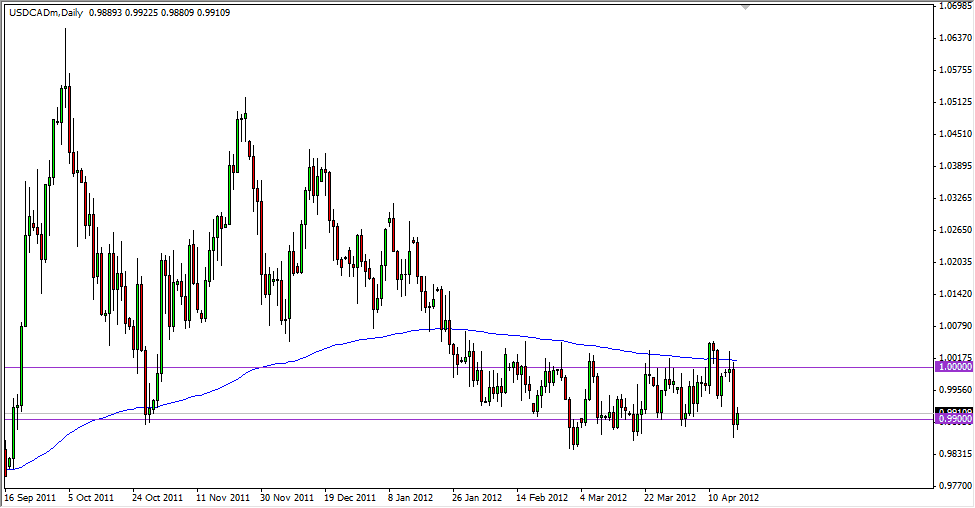Select the purple 1.0000 price tag
The width and height of the screenshot is (975, 508).
pyautogui.click(x=954, y=367)
